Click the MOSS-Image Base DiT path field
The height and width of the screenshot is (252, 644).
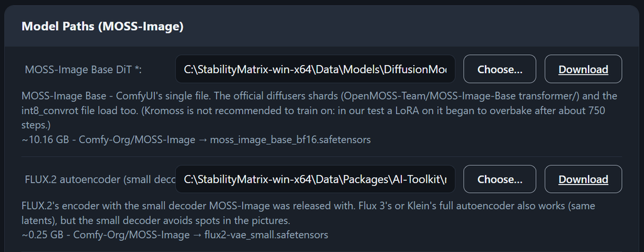tap(315, 69)
